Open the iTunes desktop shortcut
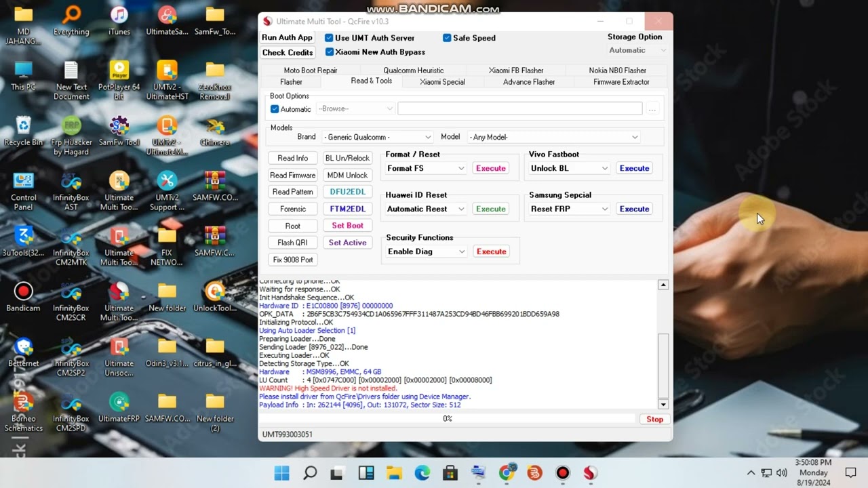The image size is (868, 488). click(119, 21)
